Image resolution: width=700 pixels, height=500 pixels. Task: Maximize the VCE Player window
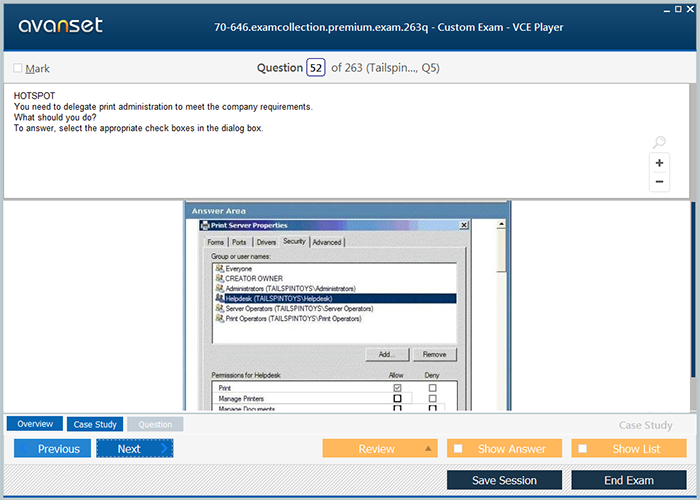tap(678, 9)
